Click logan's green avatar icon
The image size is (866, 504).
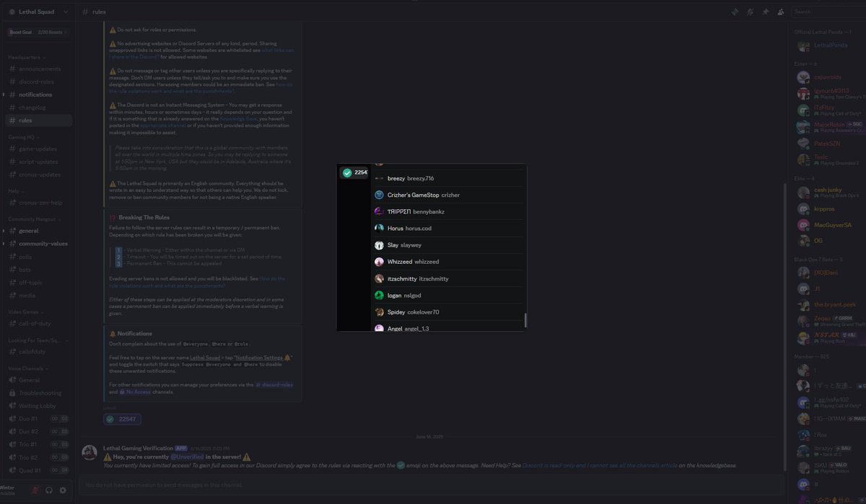tap(379, 295)
